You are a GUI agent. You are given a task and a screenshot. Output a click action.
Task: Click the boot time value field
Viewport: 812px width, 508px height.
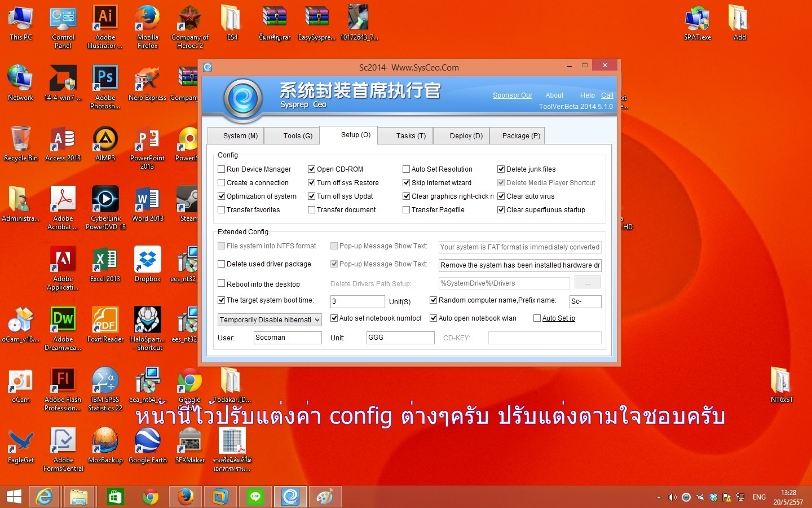(358, 301)
